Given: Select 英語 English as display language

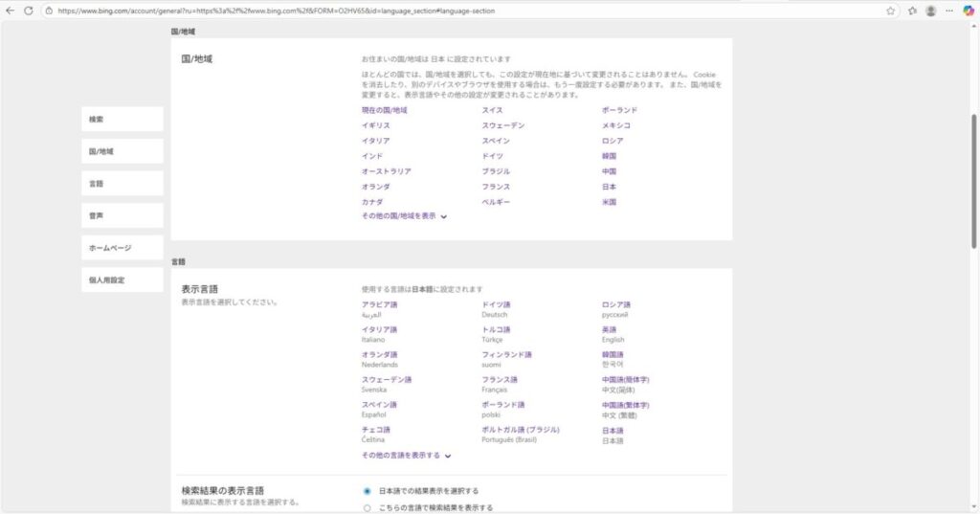Looking at the screenshot, I should coord(610,329).
